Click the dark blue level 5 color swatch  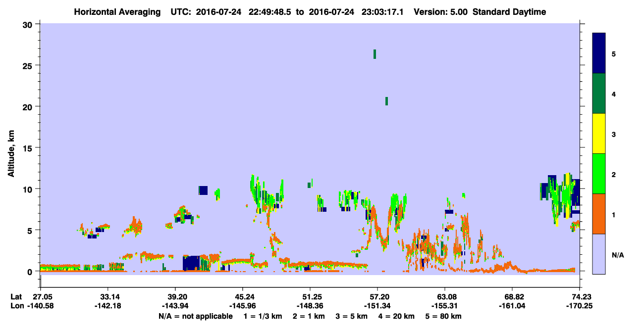click(x=599, y=53)
